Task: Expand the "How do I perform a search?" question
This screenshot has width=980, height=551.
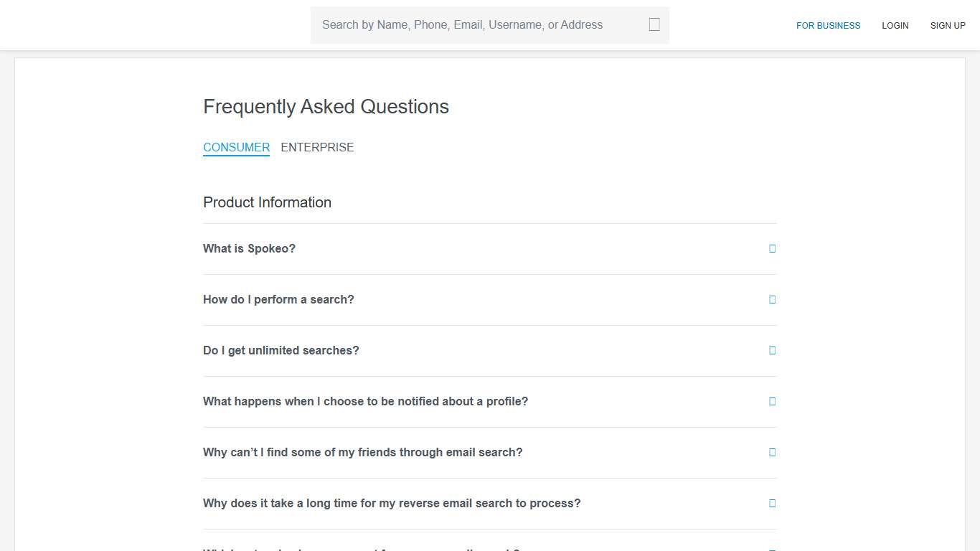Action: [278, 299]
